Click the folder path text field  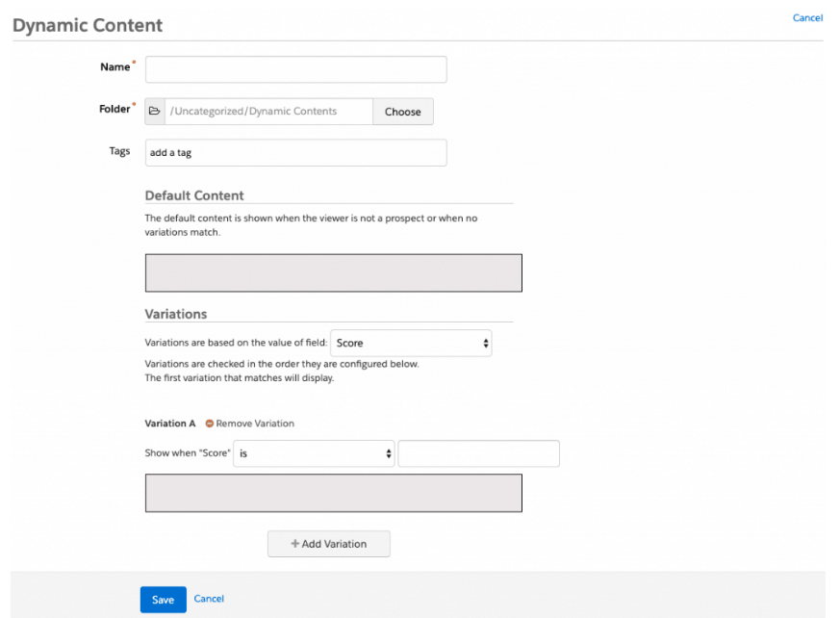point(268,111)
